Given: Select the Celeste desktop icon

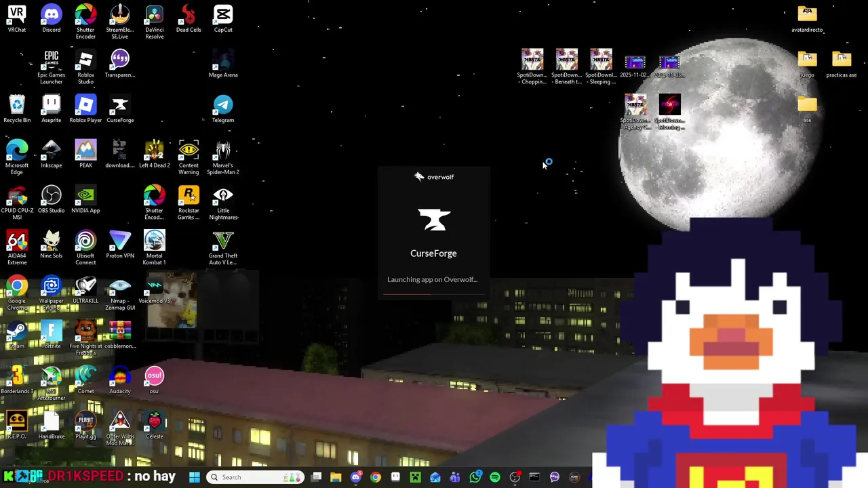Looking at the screenshot, I should point(154,426).
